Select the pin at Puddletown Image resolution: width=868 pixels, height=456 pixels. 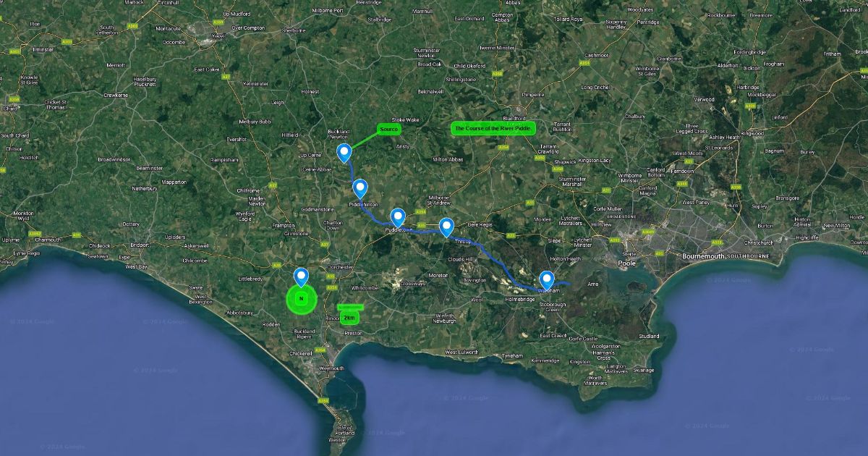click(x=398, y=217)
